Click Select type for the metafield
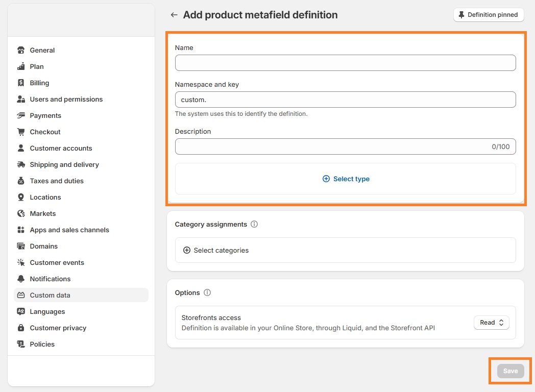This screenshot has height=392, width=535. pos(346,179)
